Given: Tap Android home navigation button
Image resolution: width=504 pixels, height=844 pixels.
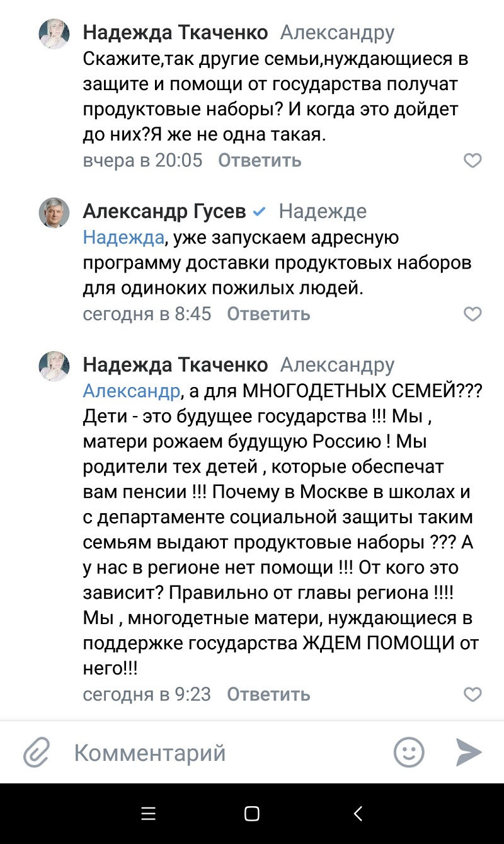Looking at the screenshot, I should 252,814.
